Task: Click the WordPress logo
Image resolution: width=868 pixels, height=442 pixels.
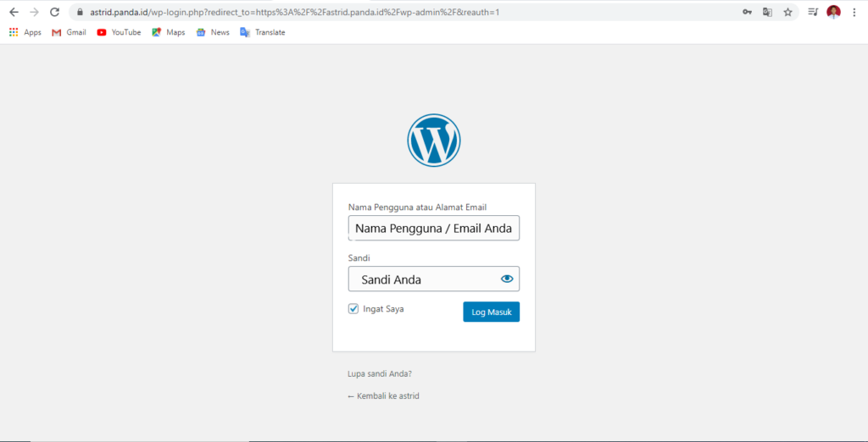Action: [x=434, y=141]
